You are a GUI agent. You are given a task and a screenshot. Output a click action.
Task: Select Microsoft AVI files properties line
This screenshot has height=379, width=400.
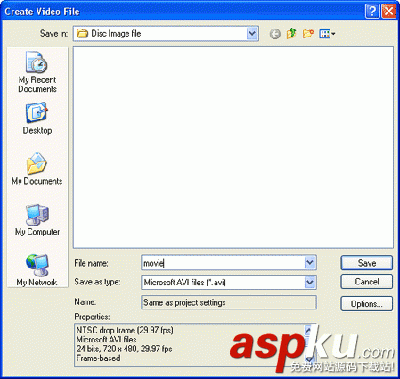[x=107, y=340]
